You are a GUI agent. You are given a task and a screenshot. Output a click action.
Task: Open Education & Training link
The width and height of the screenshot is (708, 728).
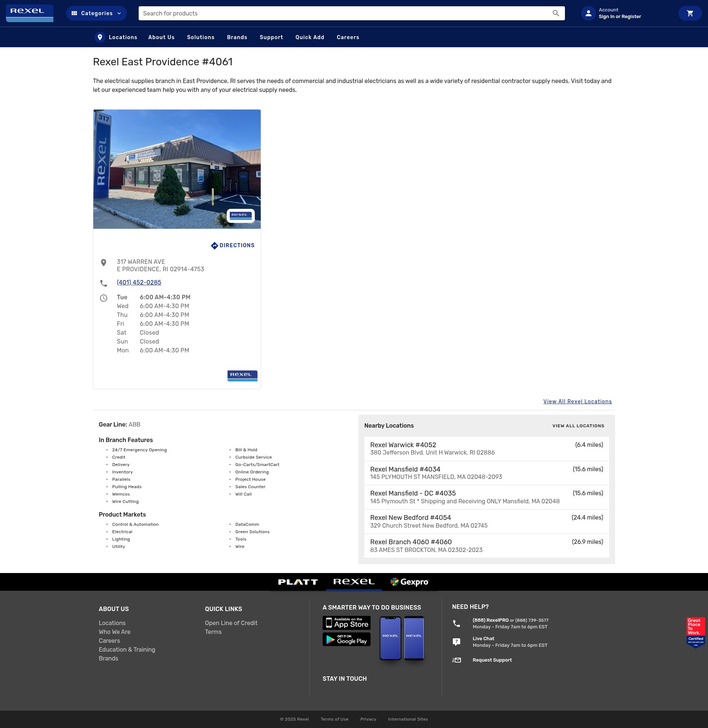click(127, 649)
